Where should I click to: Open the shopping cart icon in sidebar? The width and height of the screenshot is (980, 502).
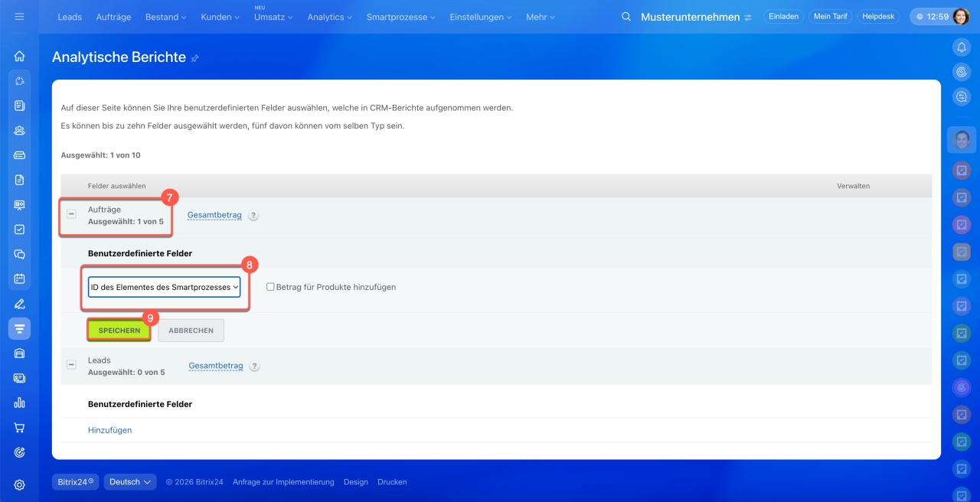(x=19, y=428)
